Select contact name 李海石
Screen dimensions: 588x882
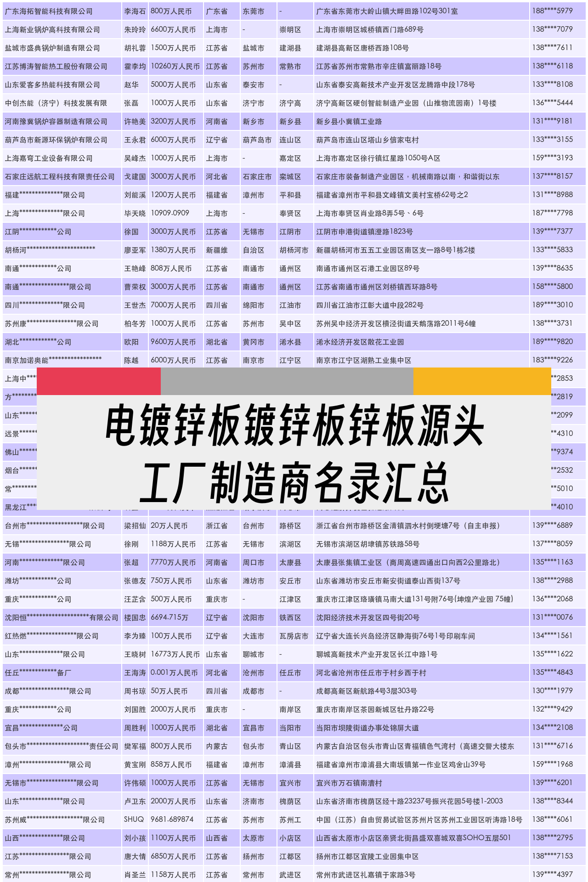(135, 11)
